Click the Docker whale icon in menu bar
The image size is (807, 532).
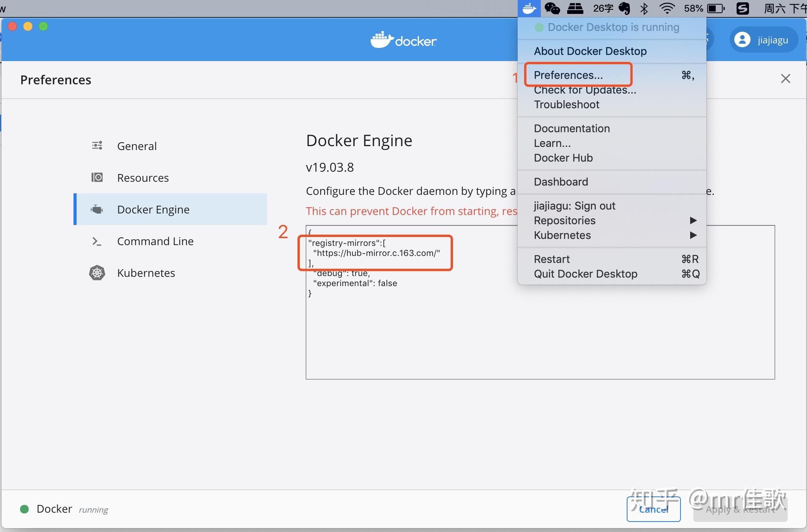click(x=529, y=8)
